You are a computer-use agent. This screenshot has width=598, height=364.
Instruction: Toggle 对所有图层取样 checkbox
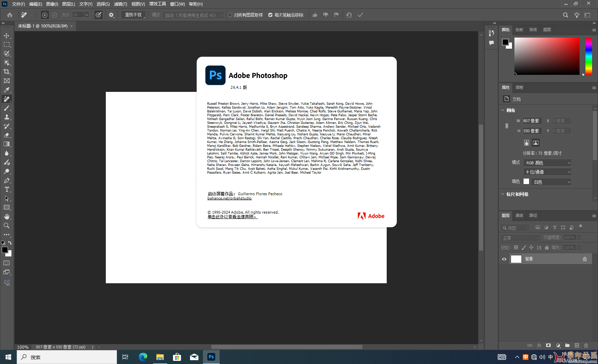(230, 15)
